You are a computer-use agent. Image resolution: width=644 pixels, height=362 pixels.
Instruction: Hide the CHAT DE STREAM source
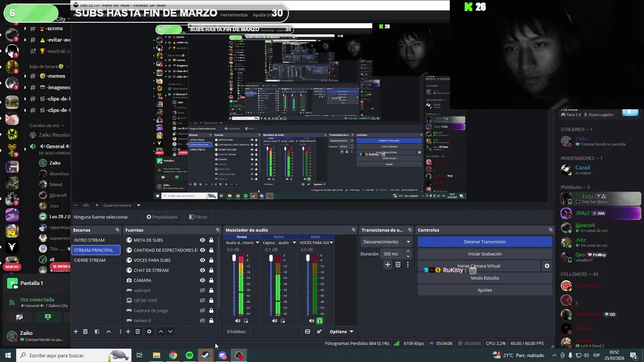[x=202, y=270]
